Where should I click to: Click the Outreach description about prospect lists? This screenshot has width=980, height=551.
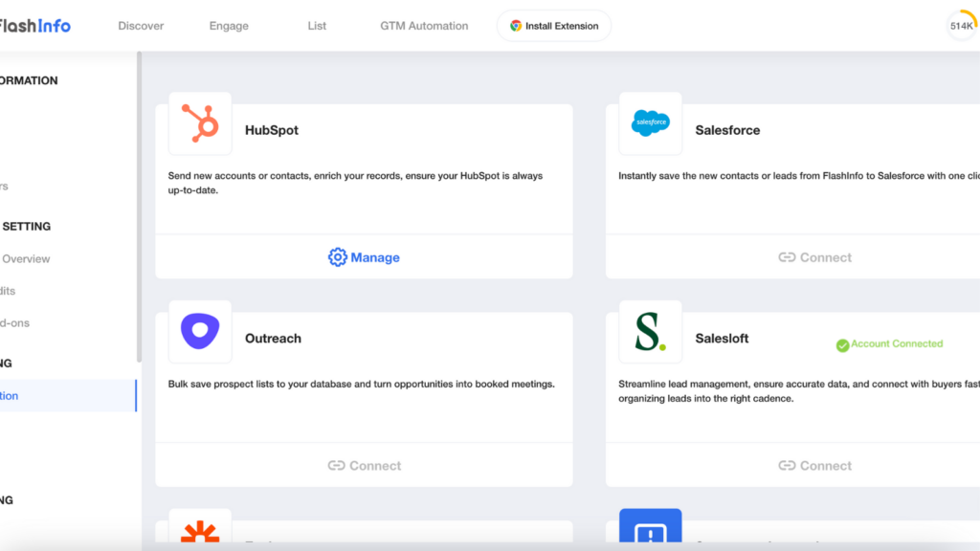[x=361, y=384]
